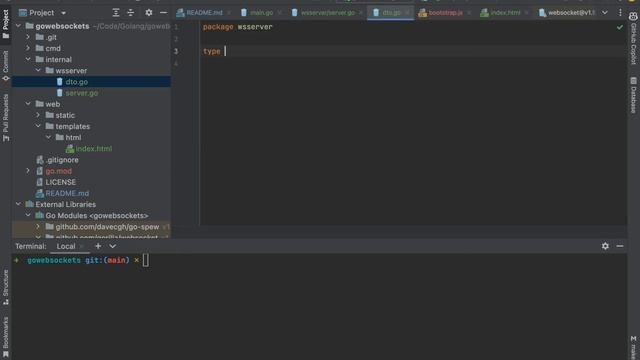Expand the .git folder
This screenshot has height=360, width=640.
[x=28, y=37]
